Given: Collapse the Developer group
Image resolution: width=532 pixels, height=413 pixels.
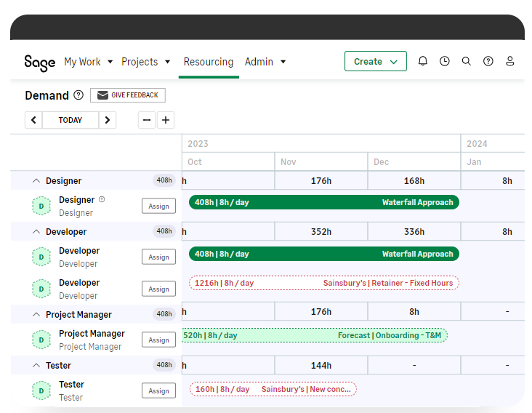Looking at the screenshot, I should [36, 232].
